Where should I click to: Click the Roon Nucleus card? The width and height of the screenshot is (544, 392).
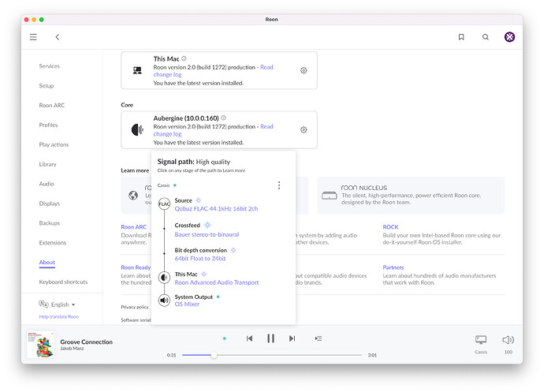411,196
